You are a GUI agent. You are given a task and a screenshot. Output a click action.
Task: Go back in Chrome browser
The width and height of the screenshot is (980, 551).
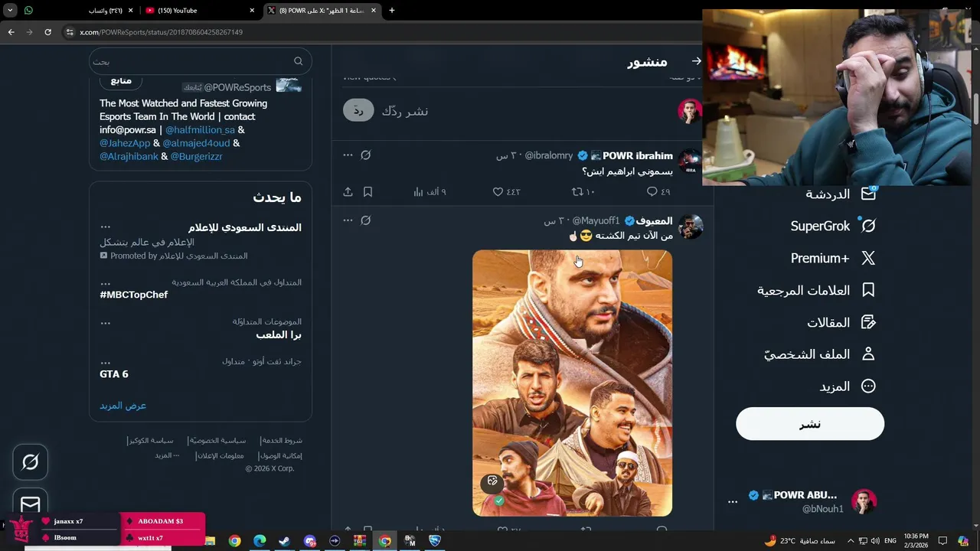pos(11,32)
